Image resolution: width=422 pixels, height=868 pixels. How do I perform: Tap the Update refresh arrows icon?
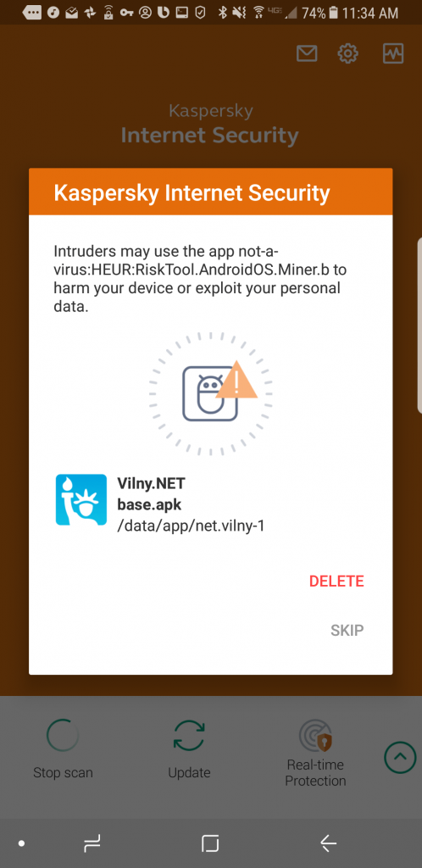click(x=189, y=735)
